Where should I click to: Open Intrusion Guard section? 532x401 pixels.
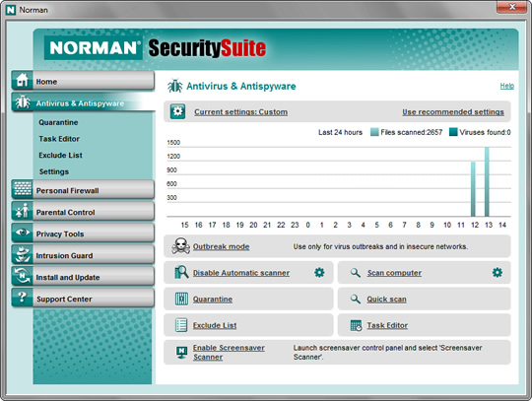pos(83,255)
